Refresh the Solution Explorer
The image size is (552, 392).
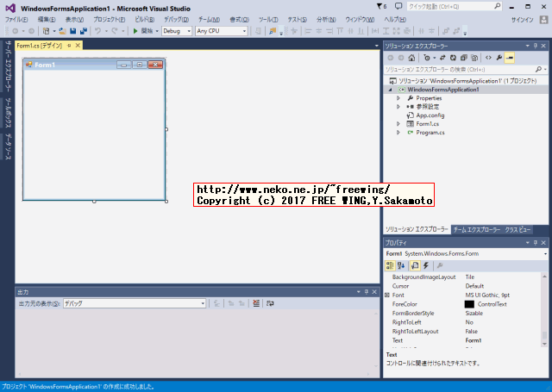[x=453, y=58]
